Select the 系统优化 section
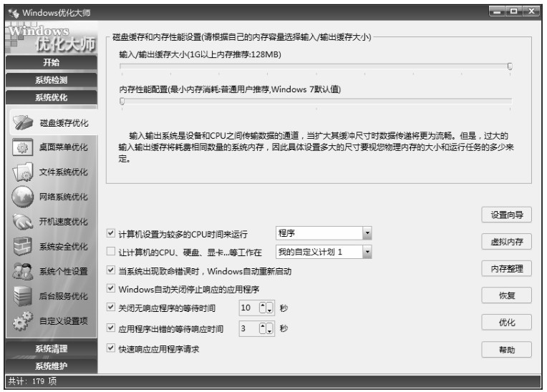 [x=52, y=97]
